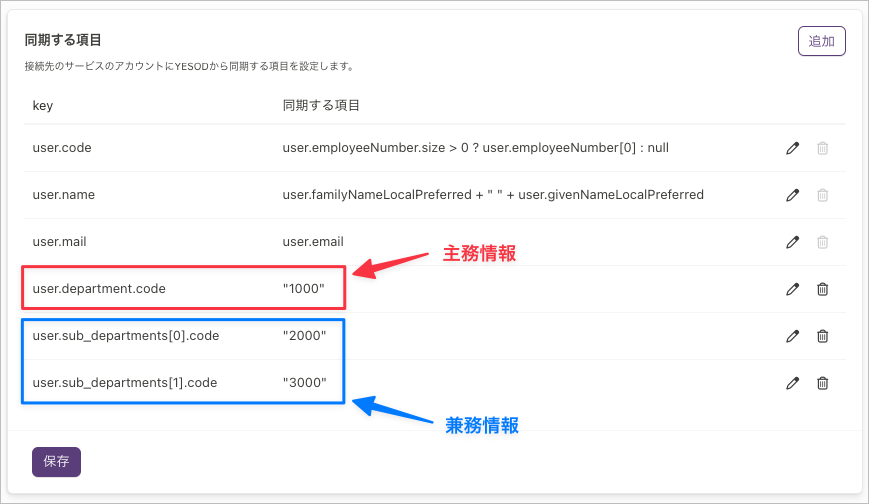The width and height of the screenshot is (869, 504).
Task: Click the key column header
Action: [x=43, y=106]
